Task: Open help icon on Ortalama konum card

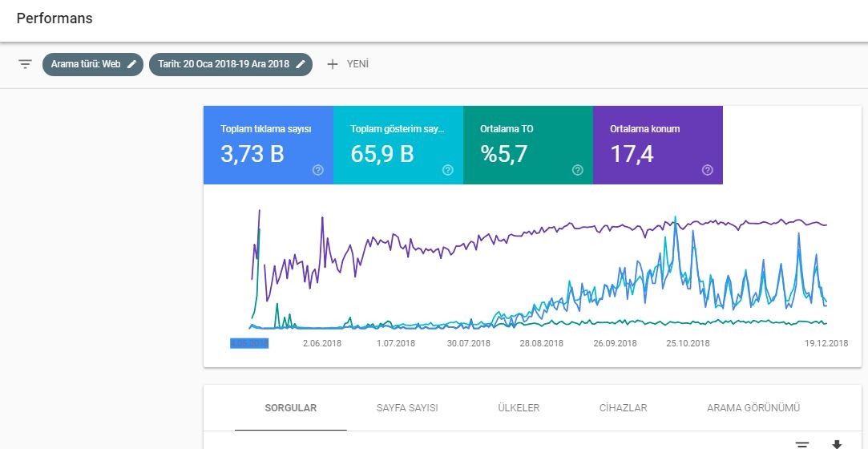Action: pyautogui.click(x=708, y=170)
